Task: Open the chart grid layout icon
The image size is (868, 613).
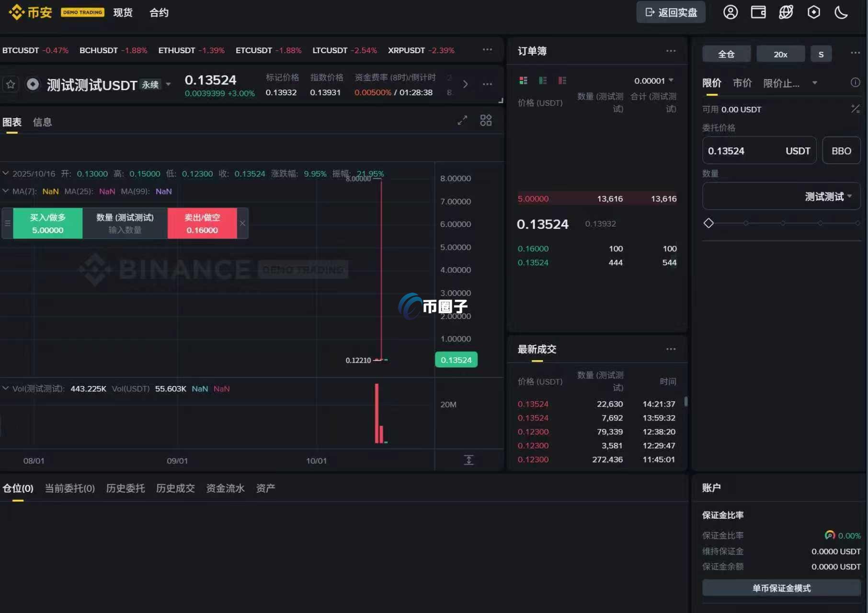Action: [x=486, y=120]
